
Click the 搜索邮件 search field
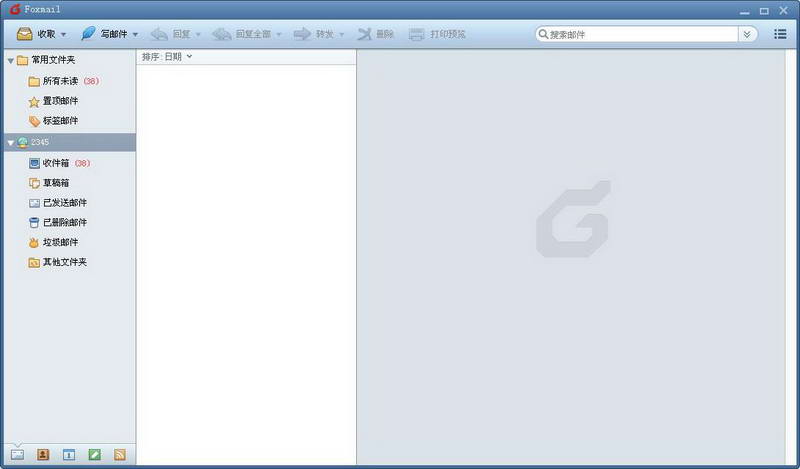point(640,34)
